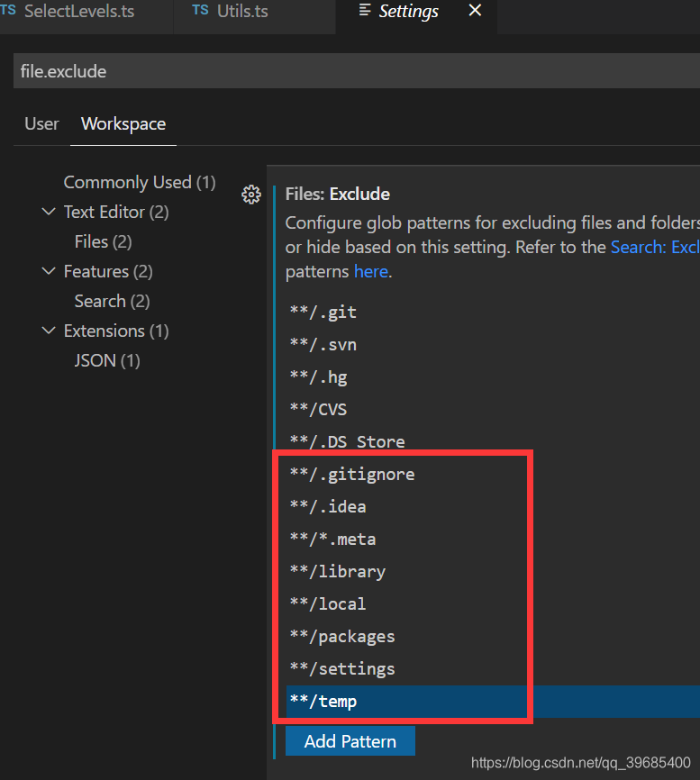
Task: Click the TS icon on Utils.ts tab
Action: coord(200,11)
